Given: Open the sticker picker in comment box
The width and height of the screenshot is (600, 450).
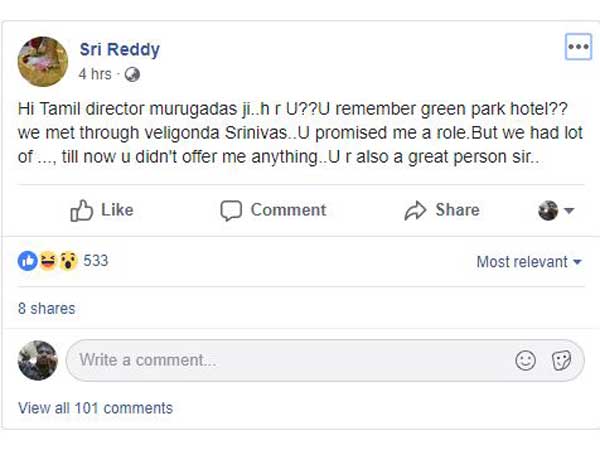Looking at the screenshot, I should [561, 360].
